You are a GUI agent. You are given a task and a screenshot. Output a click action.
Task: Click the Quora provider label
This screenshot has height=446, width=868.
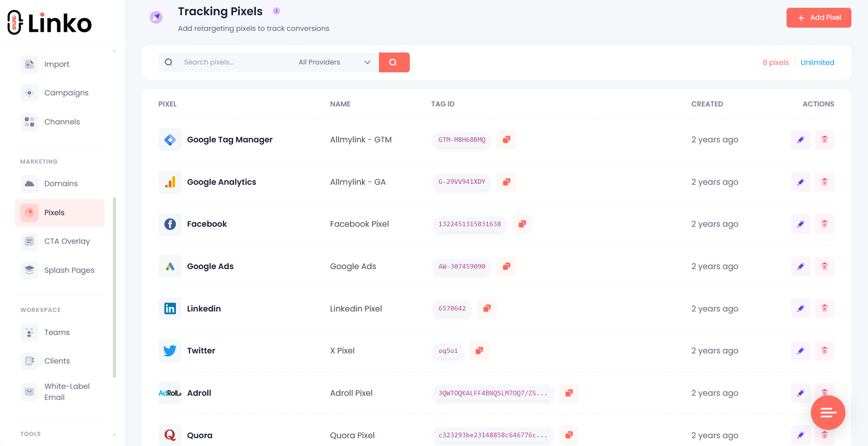coord(199,435)
